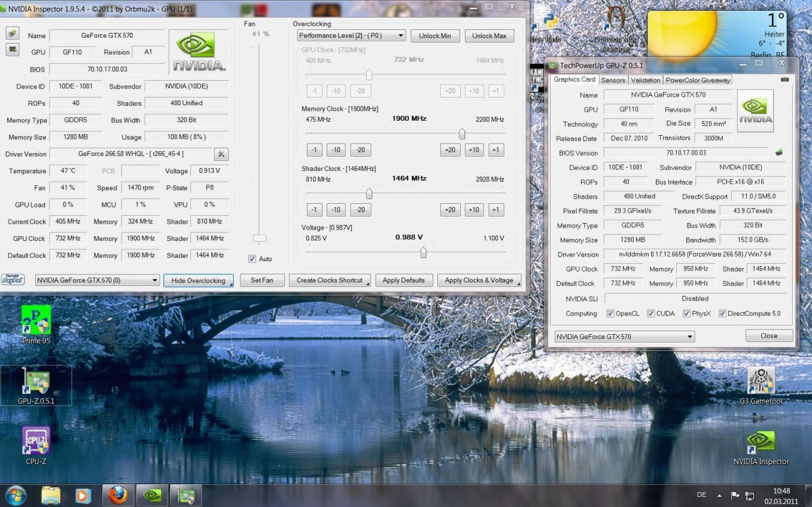Click the Driver Version field in NVIDIA Inspector
The image size is (812, 507).
pos(130,154)
